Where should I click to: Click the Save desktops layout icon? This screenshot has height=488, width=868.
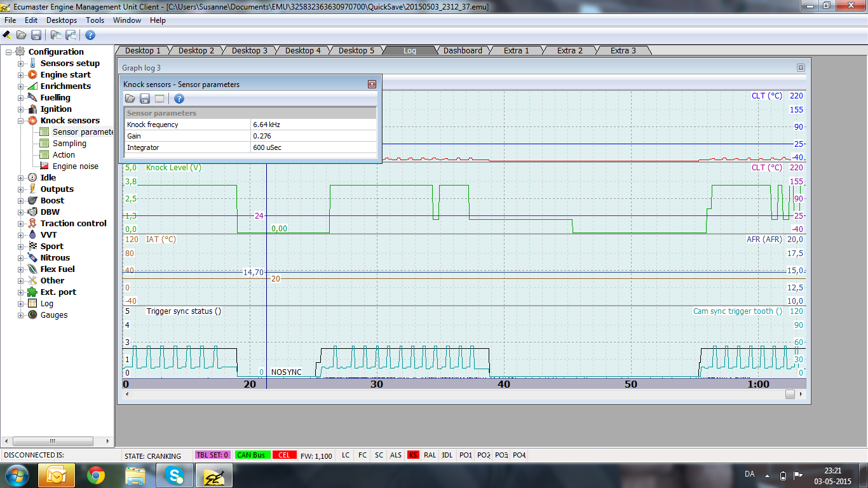[x=71, y=35]
